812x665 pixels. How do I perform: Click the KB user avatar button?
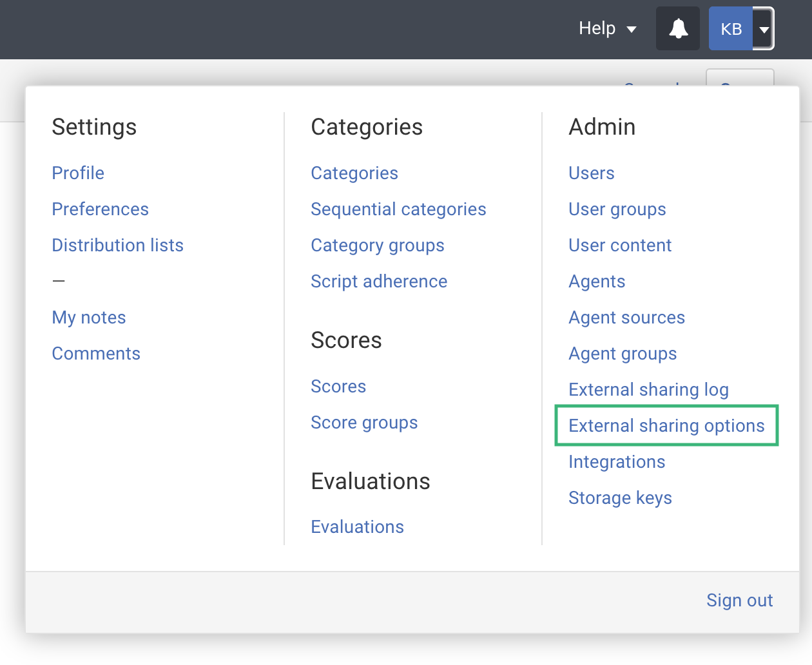pos(731,29)
